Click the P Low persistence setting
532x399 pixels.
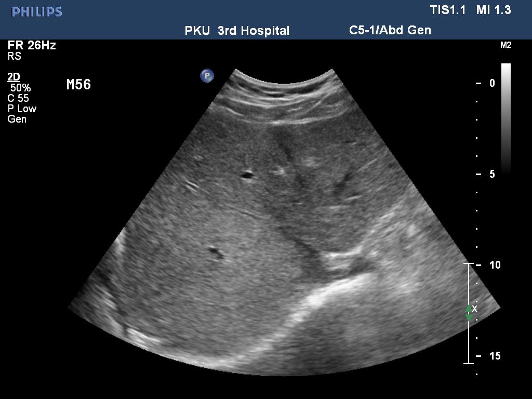22,109
